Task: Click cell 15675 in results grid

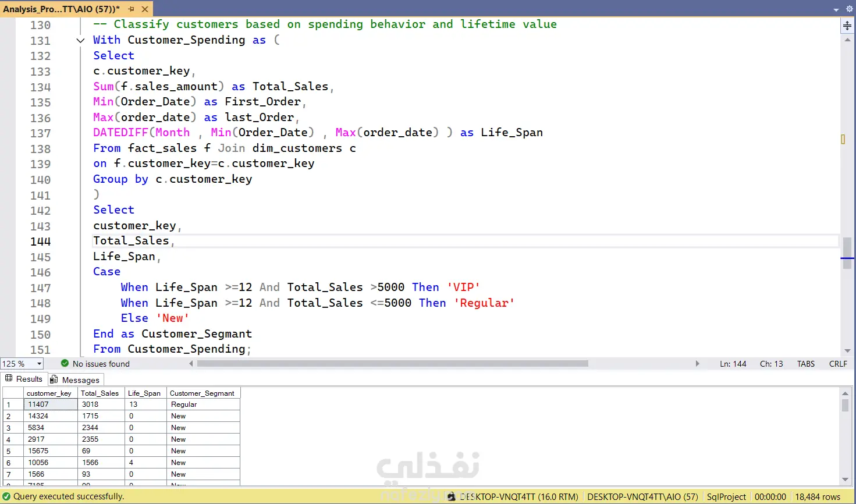Action: pos(50,451)
